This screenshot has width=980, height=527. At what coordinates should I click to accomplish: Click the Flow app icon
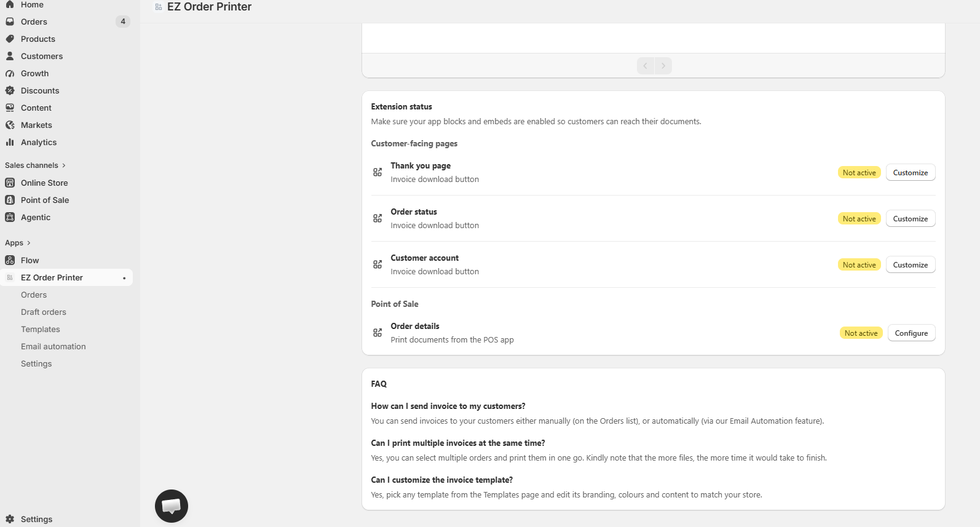coord(10,260)
